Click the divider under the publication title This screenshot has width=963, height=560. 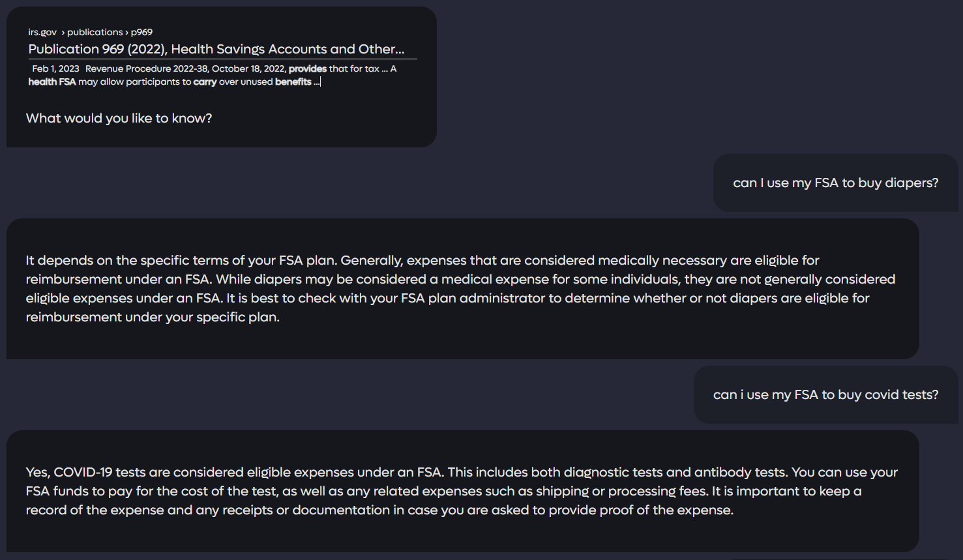[222, 59]
